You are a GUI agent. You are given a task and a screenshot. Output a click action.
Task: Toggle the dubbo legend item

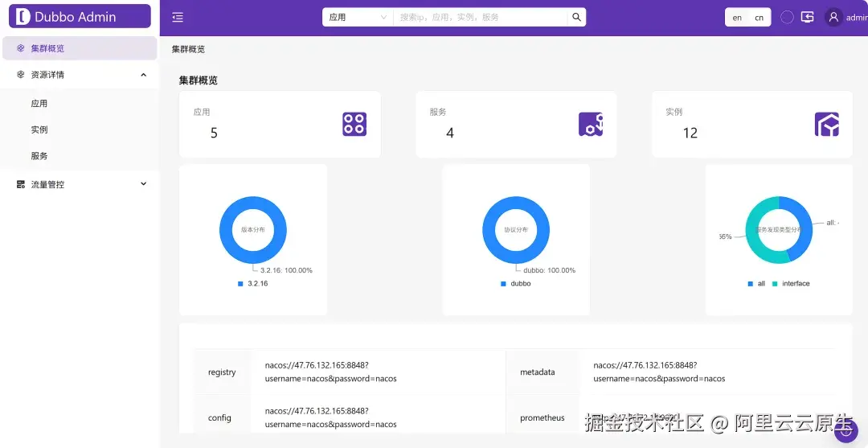pyautogui.click(x=516, y=284)
